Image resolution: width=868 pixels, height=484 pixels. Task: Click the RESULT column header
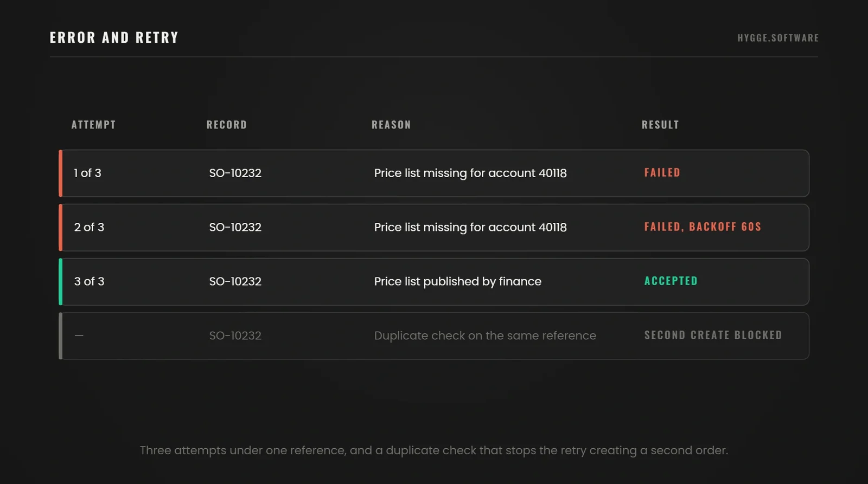pyautogui.click(x=660, y=125)
